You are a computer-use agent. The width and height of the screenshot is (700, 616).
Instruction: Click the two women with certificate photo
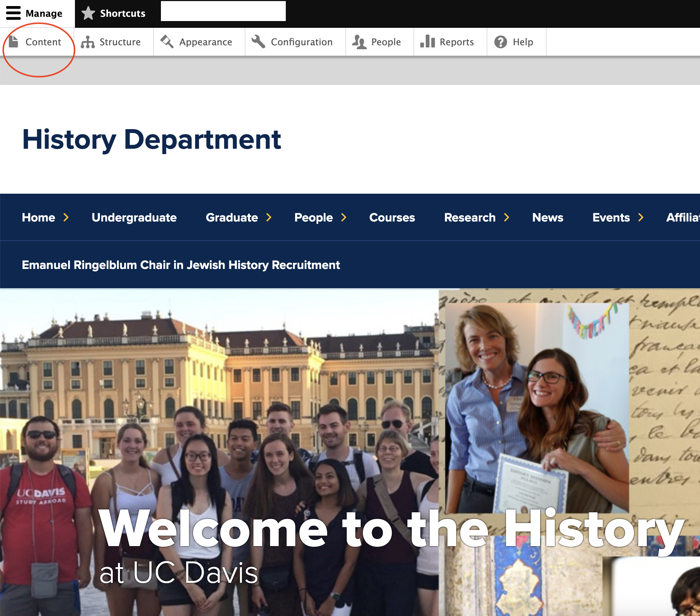coord(537,408)
